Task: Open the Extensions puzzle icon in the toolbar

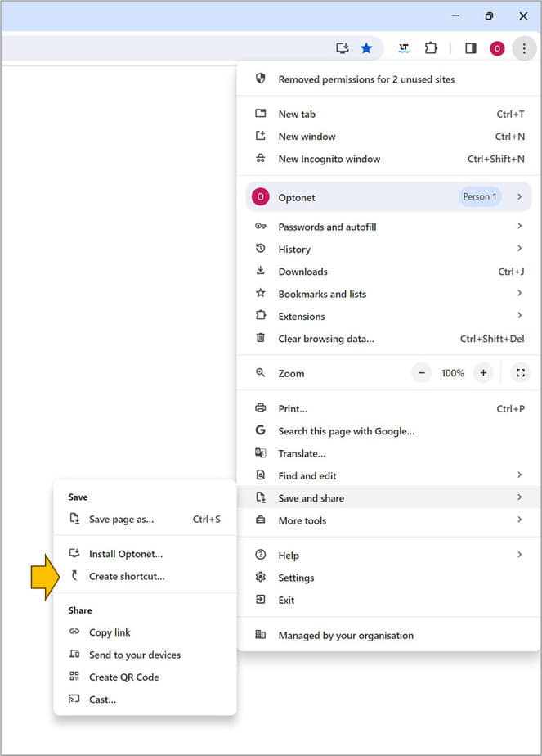Action: coord(431,48)
